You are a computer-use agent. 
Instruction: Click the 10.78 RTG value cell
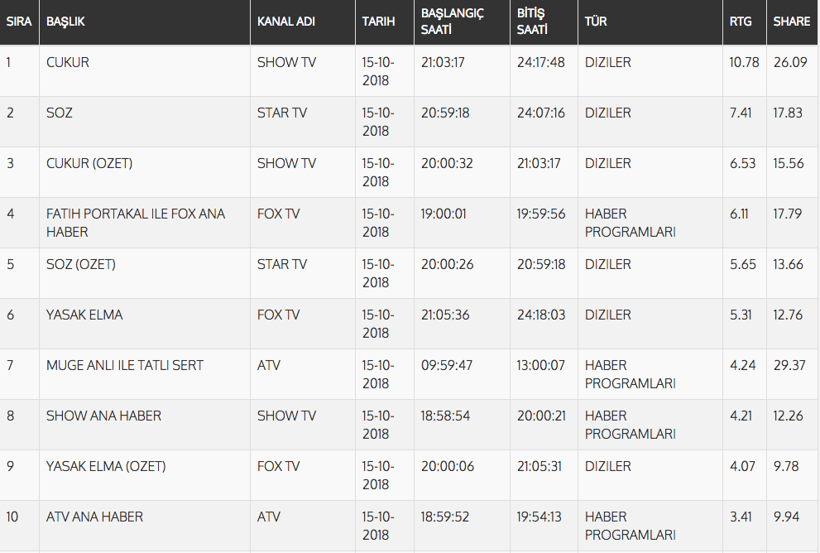[745, 62]
